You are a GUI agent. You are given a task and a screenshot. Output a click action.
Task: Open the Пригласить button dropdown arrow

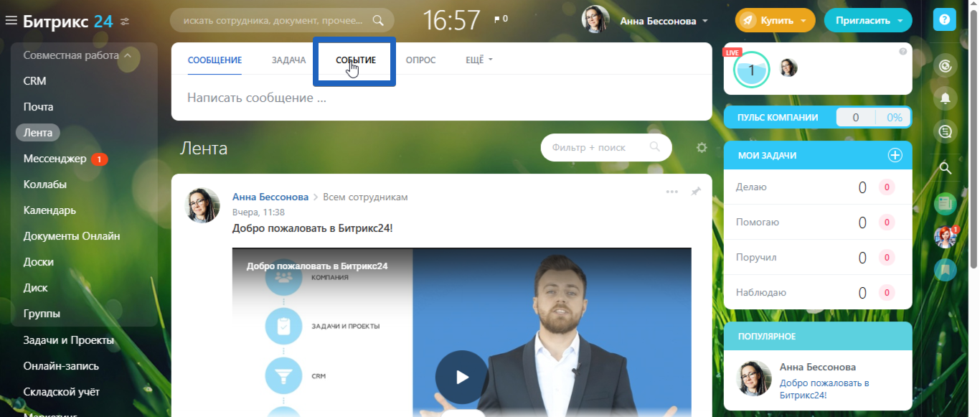point(900,21)
